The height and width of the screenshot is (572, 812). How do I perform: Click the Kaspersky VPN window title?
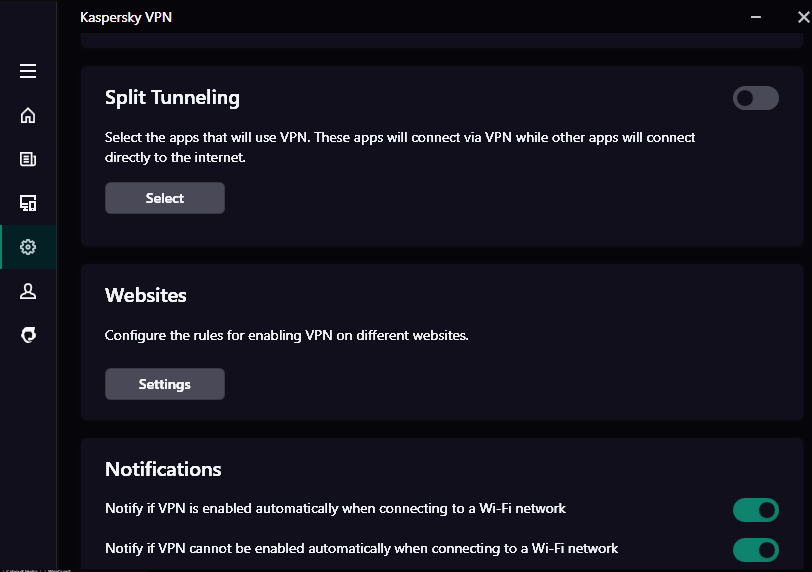(x=126, y=17)
